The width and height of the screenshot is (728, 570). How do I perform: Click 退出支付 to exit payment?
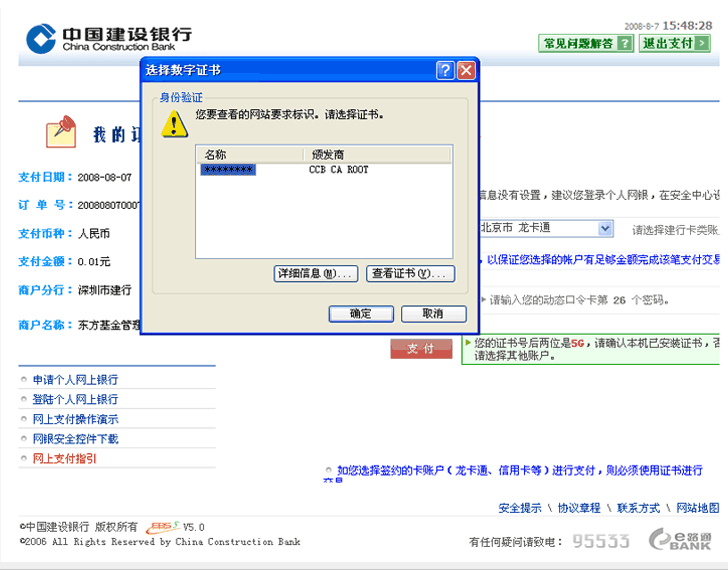[x=675, y=44]
